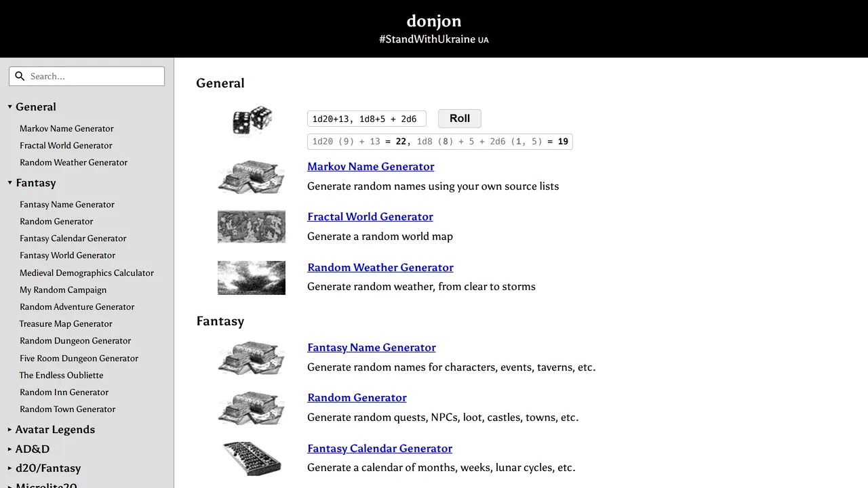Select Random Weather Generator in sidebar
This screenshot has width=868, height=488.
(x=73, y=163)
